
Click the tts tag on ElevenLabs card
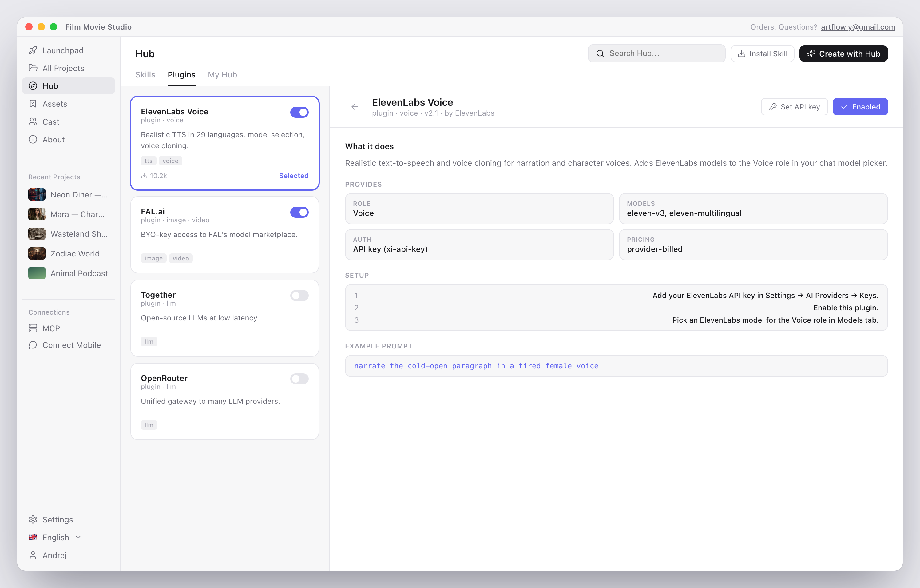click(x=149, y=161)
